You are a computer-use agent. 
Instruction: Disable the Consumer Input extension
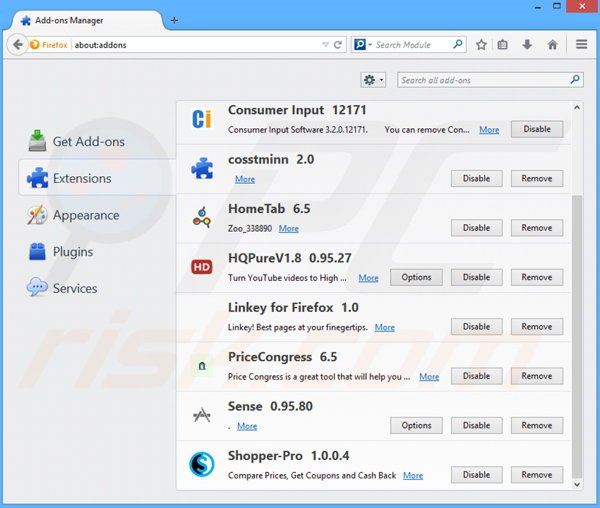tap(537, 129)
